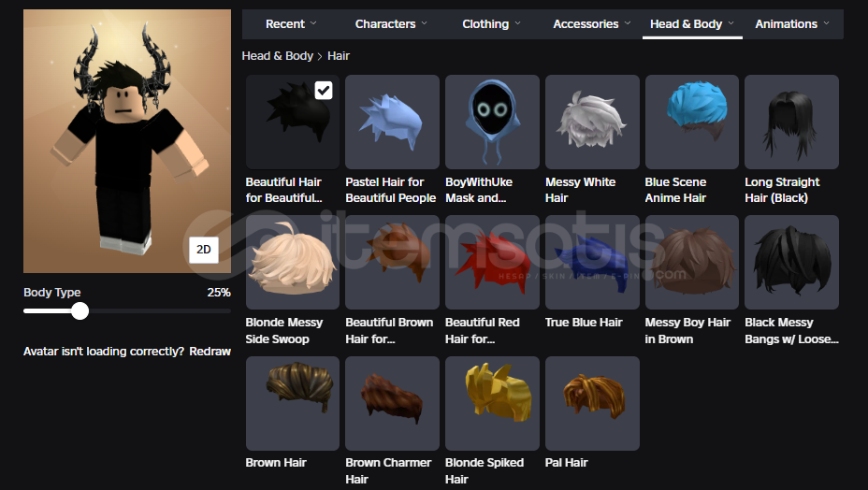Equip the True Blue Hair item
The width and height of the screenshot is (868, 490).
coord(592,263)
